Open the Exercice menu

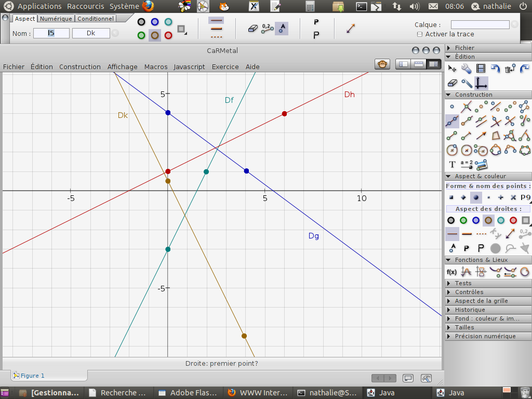click(x=225, y=67)
